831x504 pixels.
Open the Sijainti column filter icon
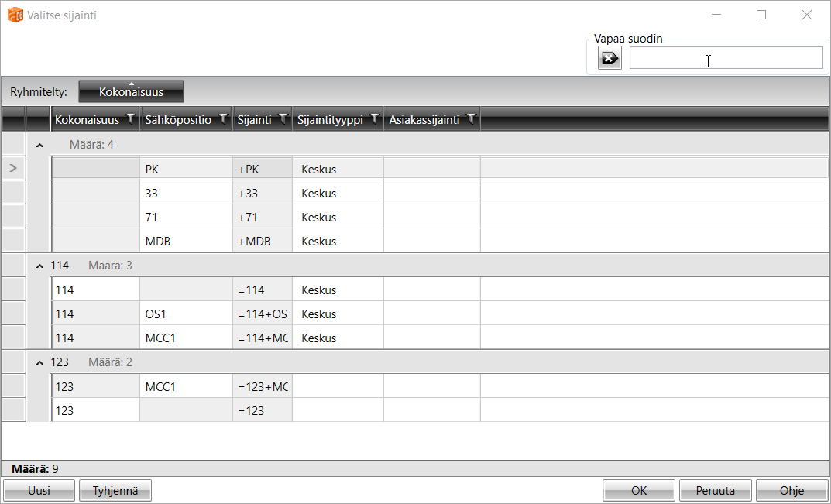click(283, 119)
